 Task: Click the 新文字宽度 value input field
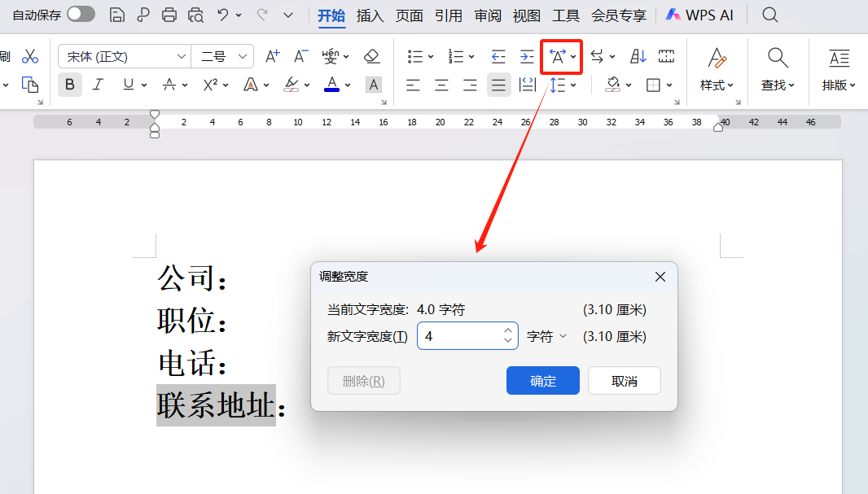point(460,335)
